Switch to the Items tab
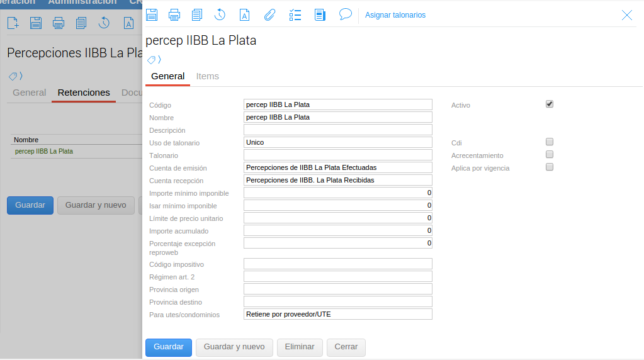The image size is (644, 360). tap(207, 76)
